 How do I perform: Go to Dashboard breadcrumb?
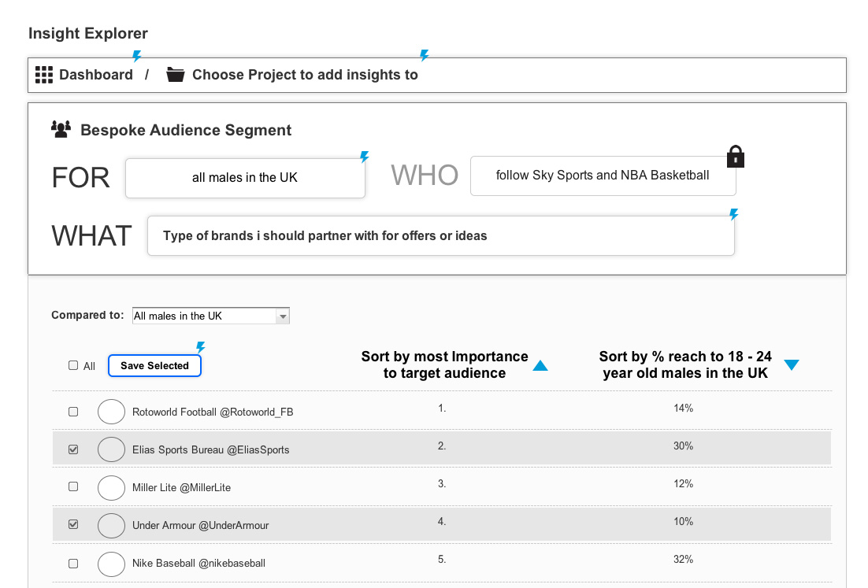coord(96,75)
